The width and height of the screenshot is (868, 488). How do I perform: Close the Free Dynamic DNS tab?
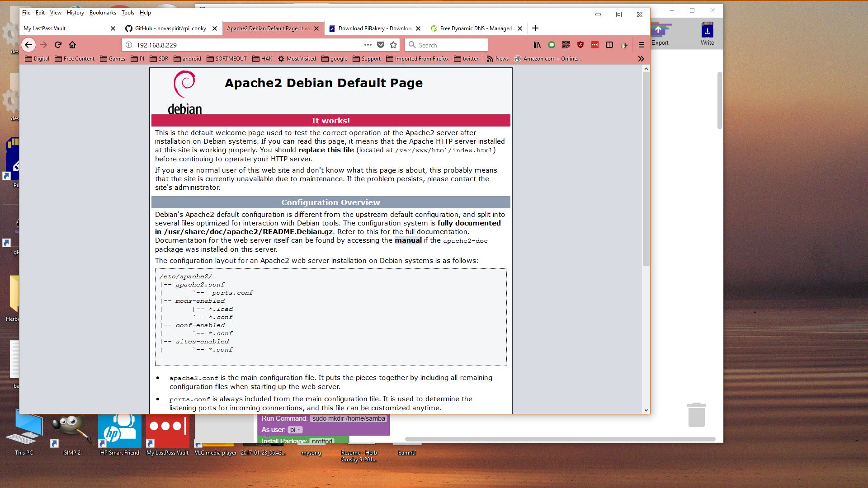point(520,28)
